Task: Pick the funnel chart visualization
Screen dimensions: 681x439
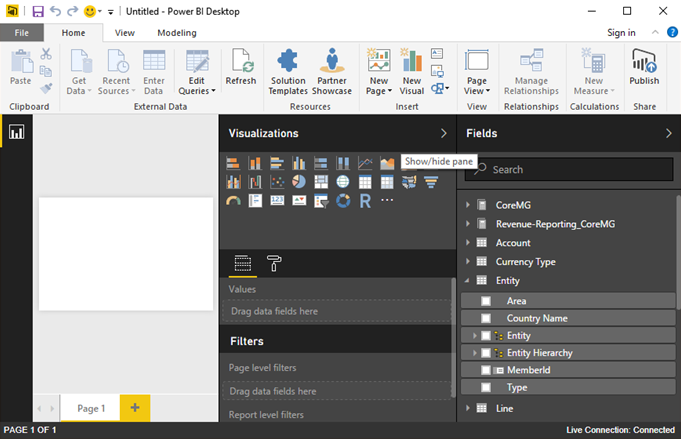Action: [x=431, y=181]
